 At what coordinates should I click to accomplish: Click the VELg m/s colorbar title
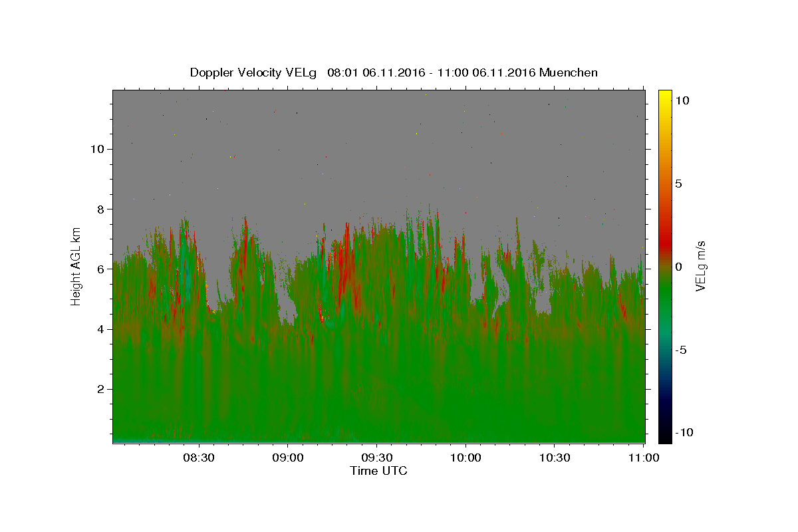(700, 266)
